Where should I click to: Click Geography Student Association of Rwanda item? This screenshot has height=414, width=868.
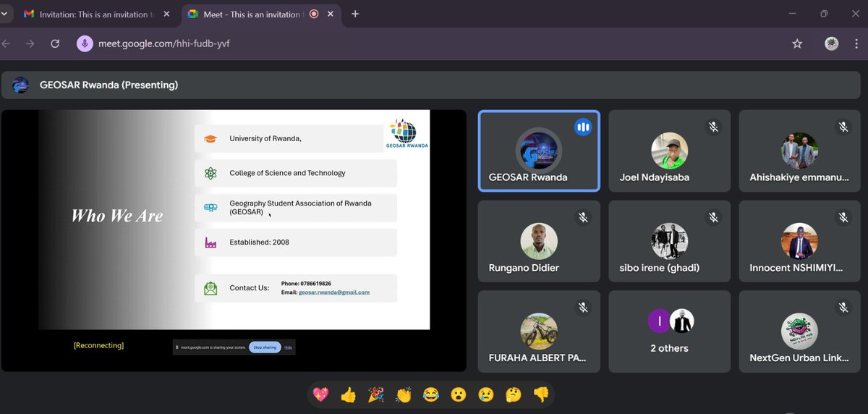[x=296, y=208]
